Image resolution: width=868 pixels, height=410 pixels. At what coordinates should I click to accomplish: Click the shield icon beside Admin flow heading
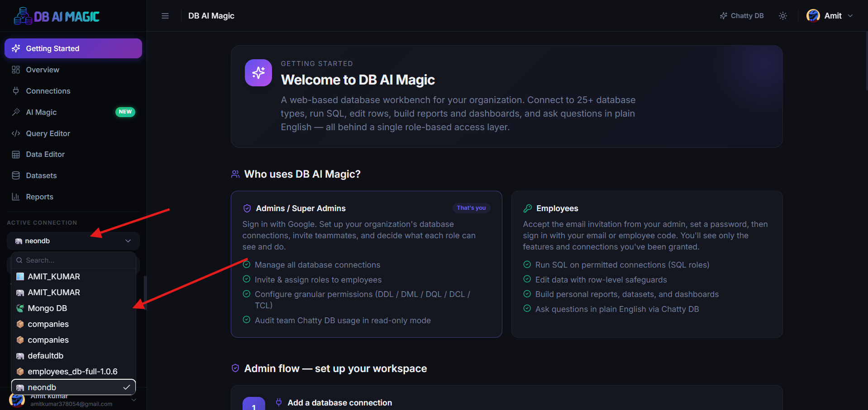coord(235,368)
